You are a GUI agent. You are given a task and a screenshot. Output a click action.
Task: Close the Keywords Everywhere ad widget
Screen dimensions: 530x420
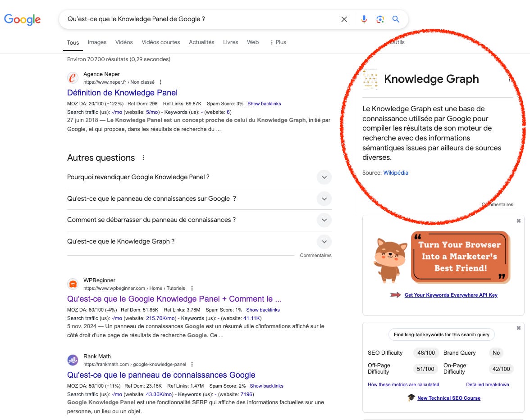click(518, 221)
